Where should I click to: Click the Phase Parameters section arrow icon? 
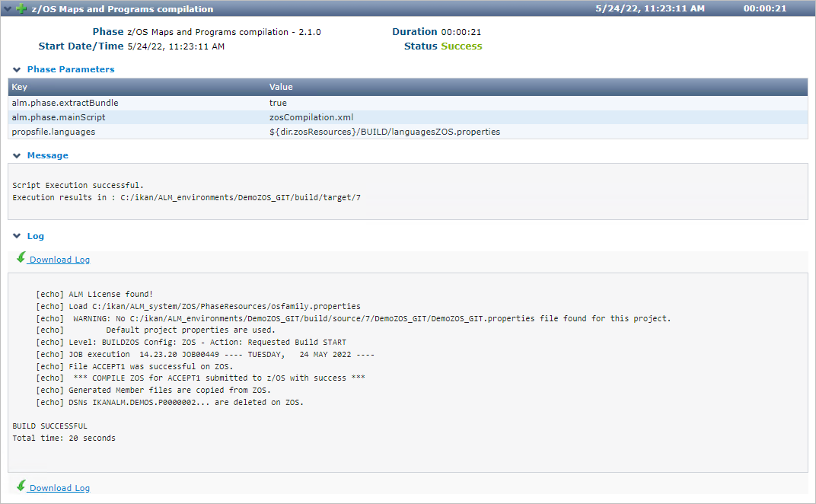[17, 69]
